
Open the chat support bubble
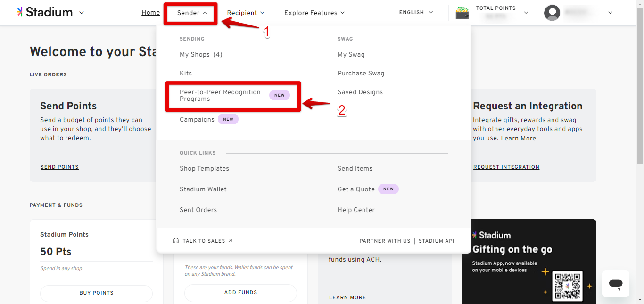615,284
